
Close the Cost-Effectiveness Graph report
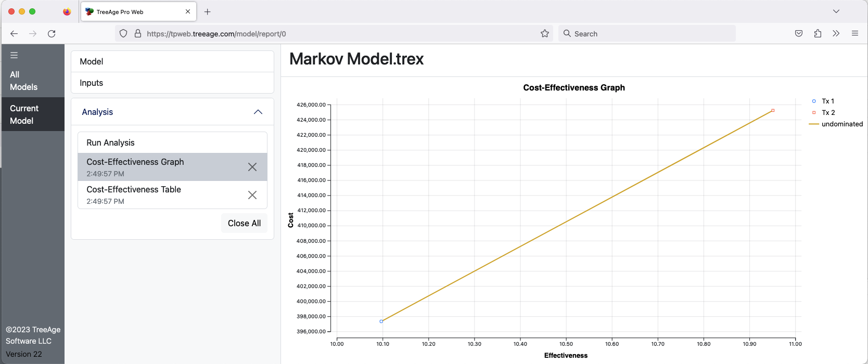252,167
